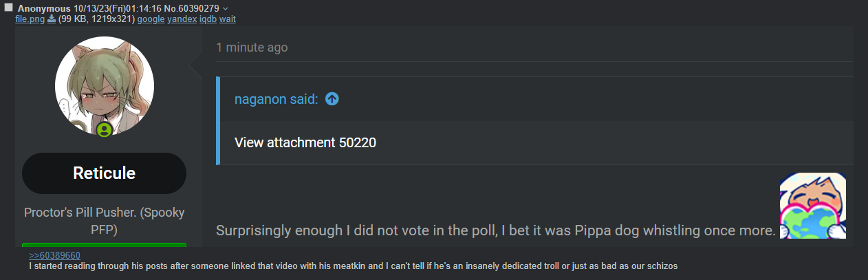Search image with yandex link

tap(182, 19)
